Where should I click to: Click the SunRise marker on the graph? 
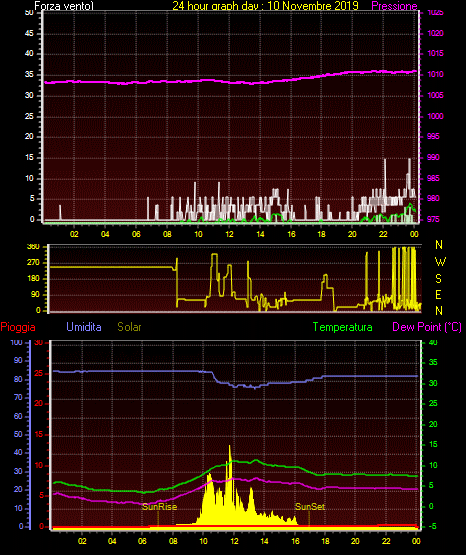159,507
